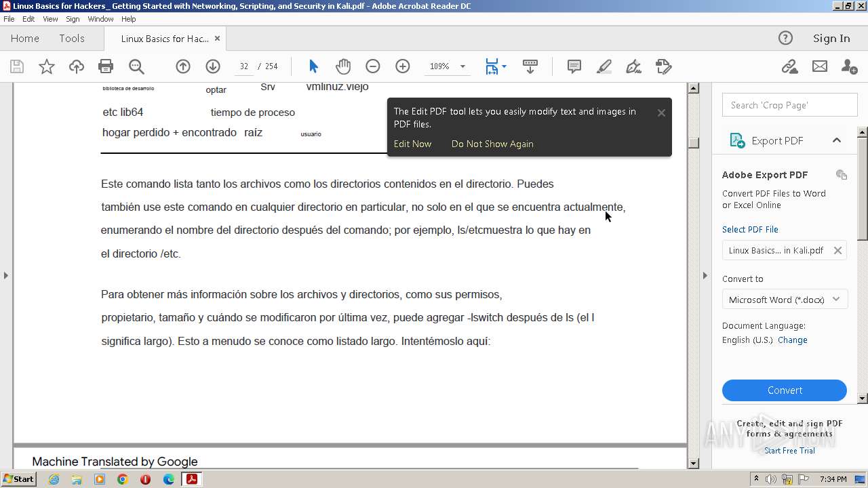Share a link to the file
The height and width of the screenshot is (488, 868).
(789, 66)
